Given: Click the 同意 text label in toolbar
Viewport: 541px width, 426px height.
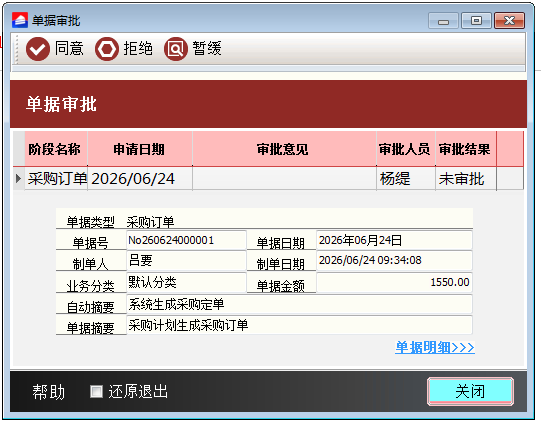Looking at the screenshot, I should pos(69,48).
